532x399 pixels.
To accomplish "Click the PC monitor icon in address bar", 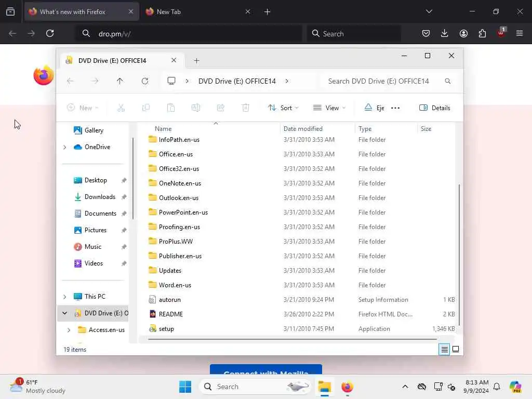I will [x=171, y=81].
